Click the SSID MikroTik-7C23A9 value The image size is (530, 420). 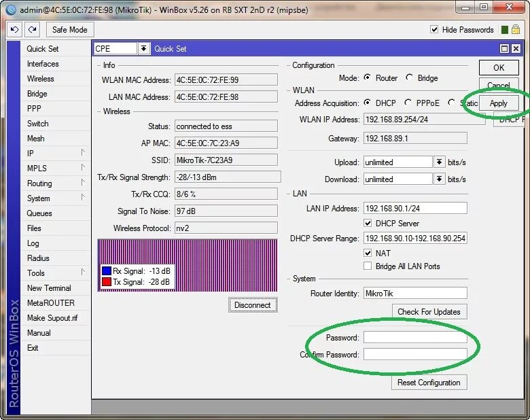coord(226,160)
